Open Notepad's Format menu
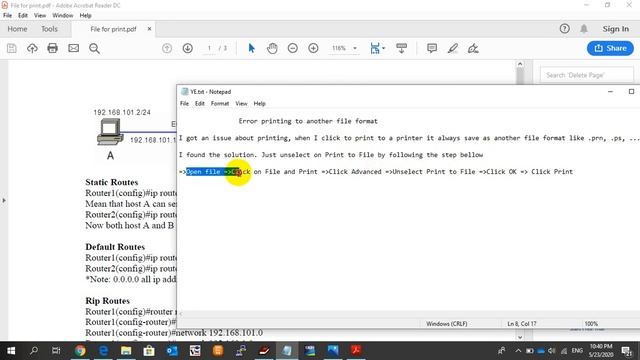 point(220,104)
